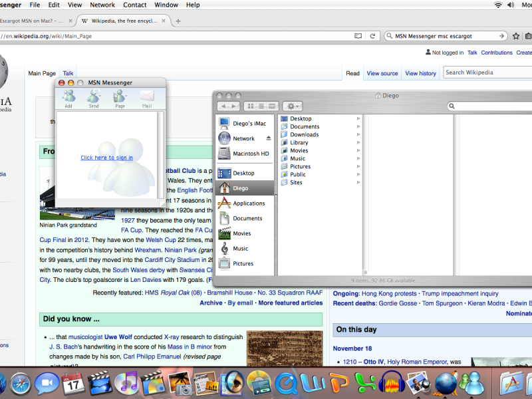Image resolution: width=532 pixels, height=399 pixels.
Task: Click the 'Click here to sign in' link
Action: pos(107,158)
